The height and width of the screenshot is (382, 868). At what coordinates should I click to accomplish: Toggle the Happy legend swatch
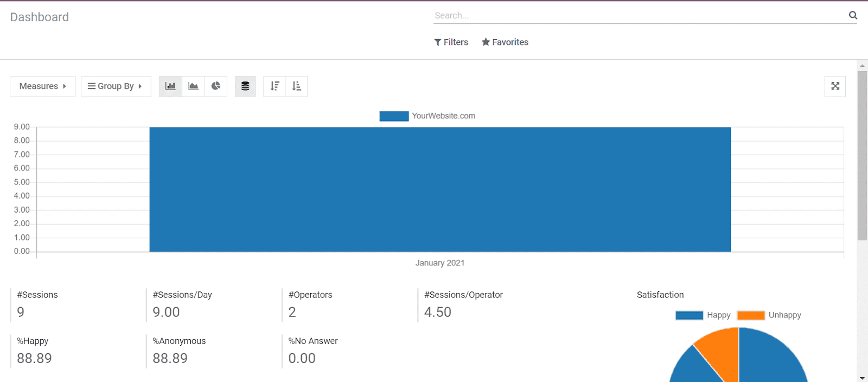(689, 315)
